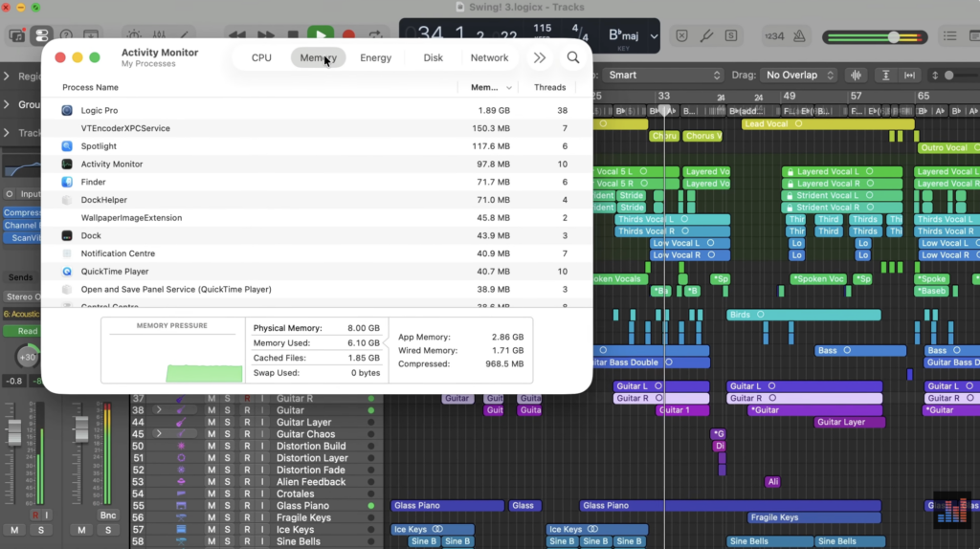The width and height of the screenshot is (980, 549).
Task: Toggle the count-in 1234 button
Action: pos(774,35)
